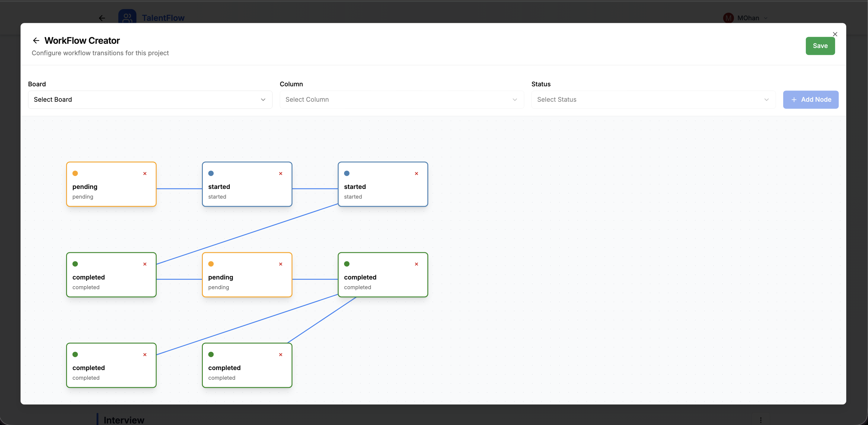Screen dimensions: 868x425
Task: Remove the bottom-left completed node
Action: 145,355
